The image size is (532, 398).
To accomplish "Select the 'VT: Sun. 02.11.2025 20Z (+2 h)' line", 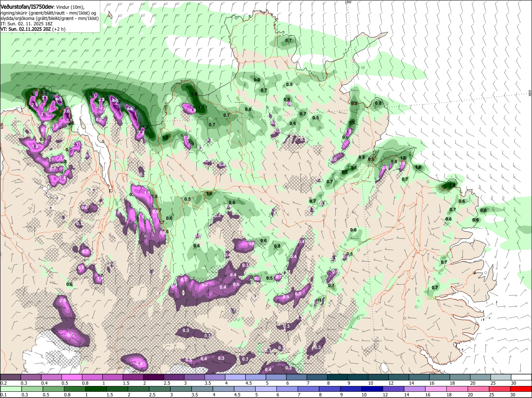I will [33, 29].
